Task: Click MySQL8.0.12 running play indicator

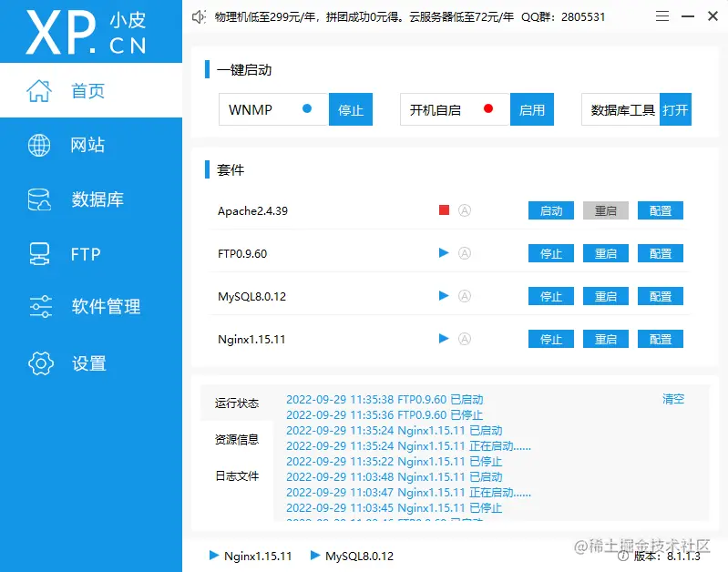Action: click(x=444, y=296)
